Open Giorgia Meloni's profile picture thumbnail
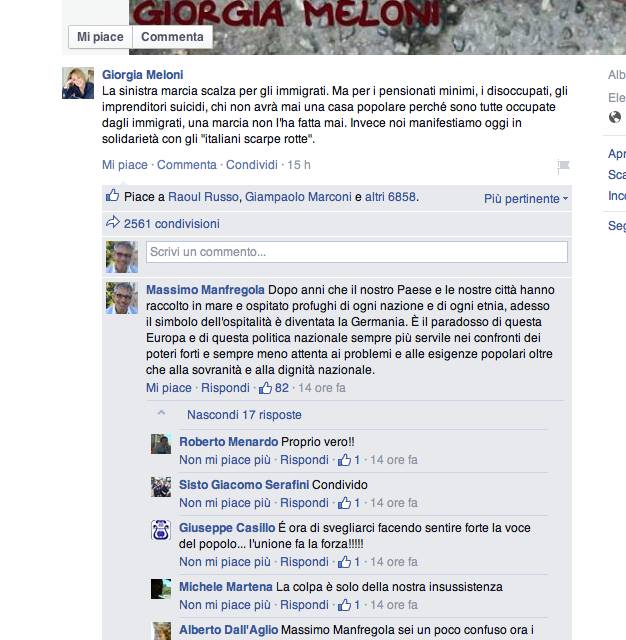The width and height of the screenshot is (626, 640). tap(78, 83)
